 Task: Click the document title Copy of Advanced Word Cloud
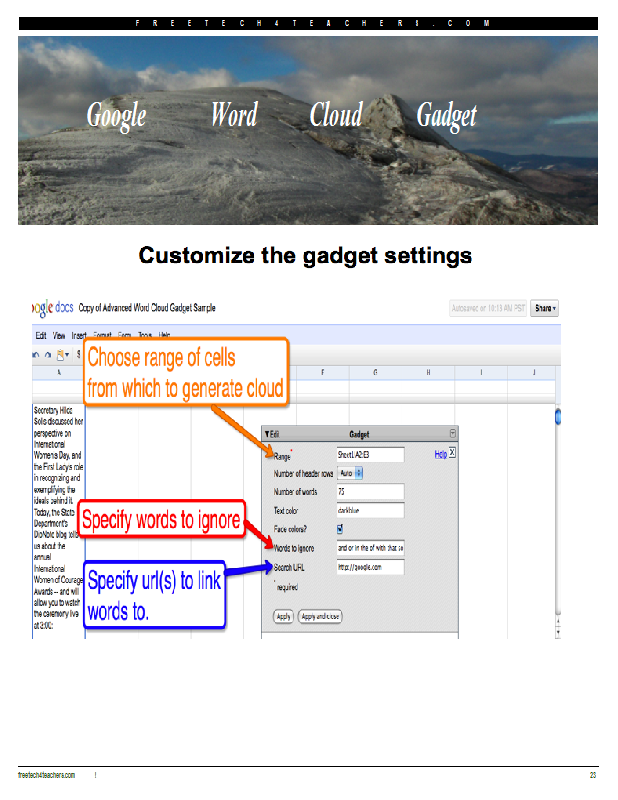(x=147, y=308)
